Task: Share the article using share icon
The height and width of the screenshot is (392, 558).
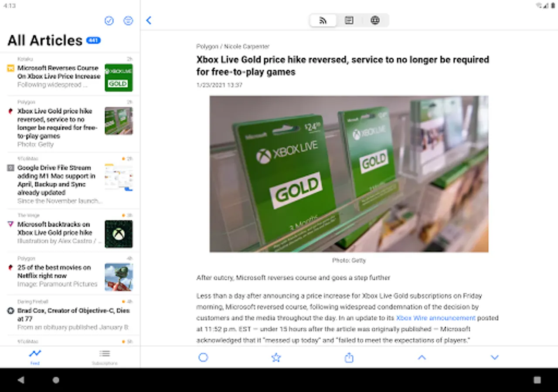Action: [x=349, y=358]
